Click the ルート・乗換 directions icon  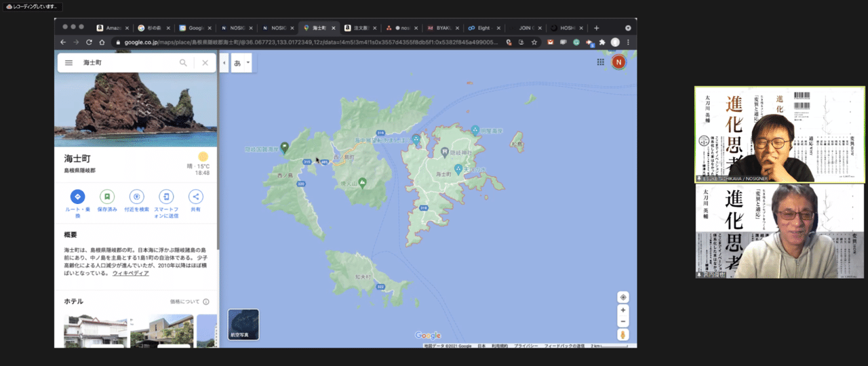(77, 197)
